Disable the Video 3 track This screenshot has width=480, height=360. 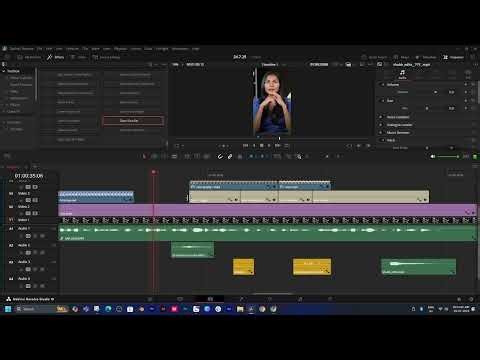click(x=35, y=200)
